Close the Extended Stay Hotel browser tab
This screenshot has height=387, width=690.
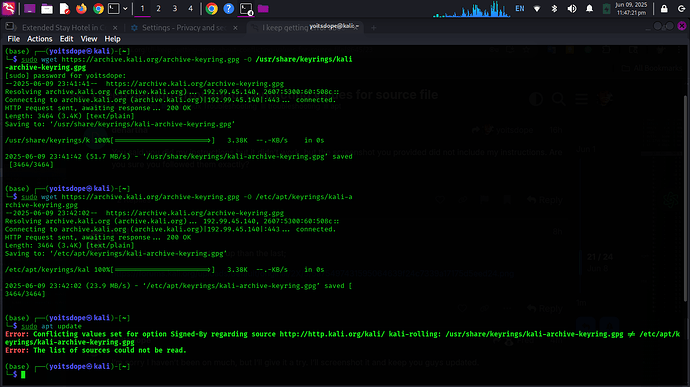115,28
